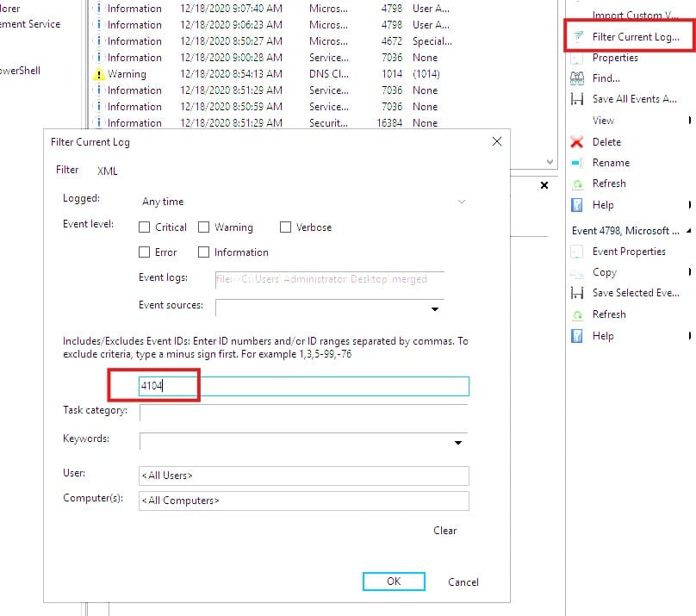Expand the Event sources dropdown

tap(435, 308)
